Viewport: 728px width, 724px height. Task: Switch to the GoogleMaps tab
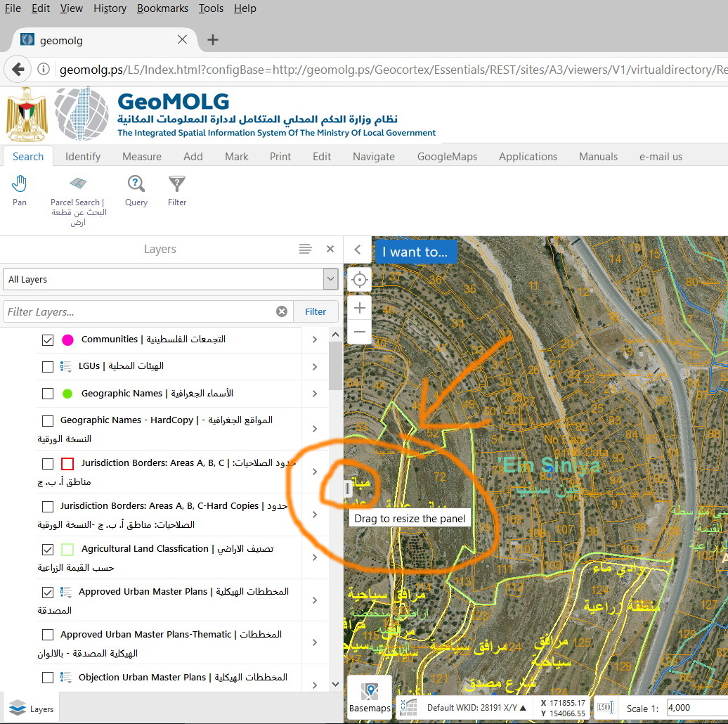(447, 157)
